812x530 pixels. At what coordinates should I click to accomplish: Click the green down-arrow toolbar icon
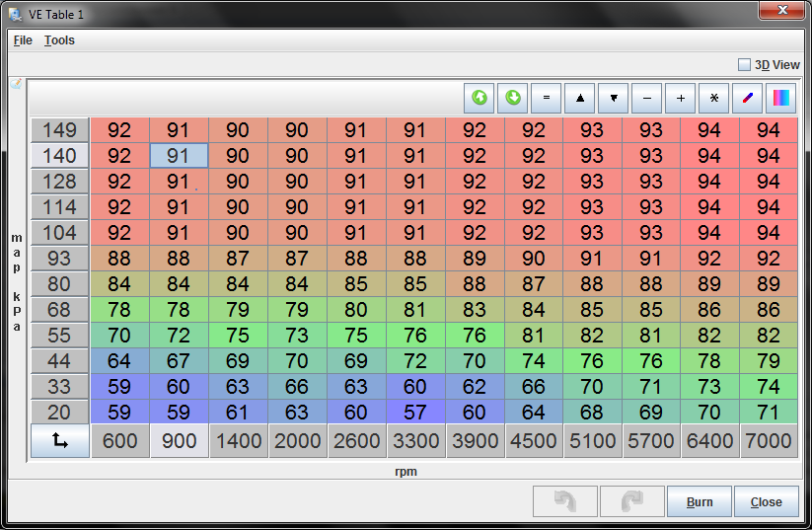[513, 99]
